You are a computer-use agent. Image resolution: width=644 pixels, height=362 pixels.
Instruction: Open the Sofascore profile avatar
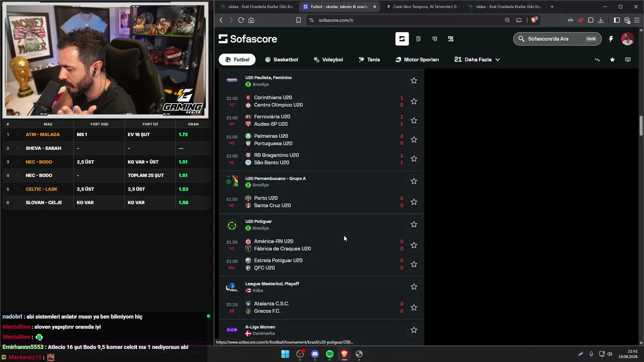click(x=627, y=39)
